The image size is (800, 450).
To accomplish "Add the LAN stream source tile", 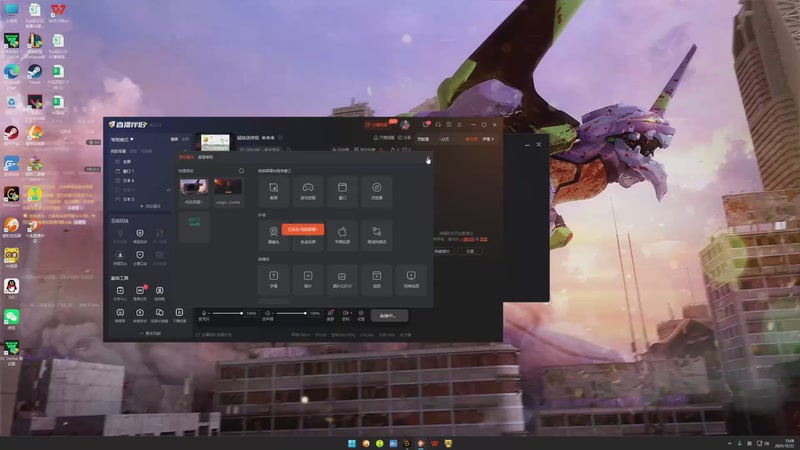I will [377, 235].
